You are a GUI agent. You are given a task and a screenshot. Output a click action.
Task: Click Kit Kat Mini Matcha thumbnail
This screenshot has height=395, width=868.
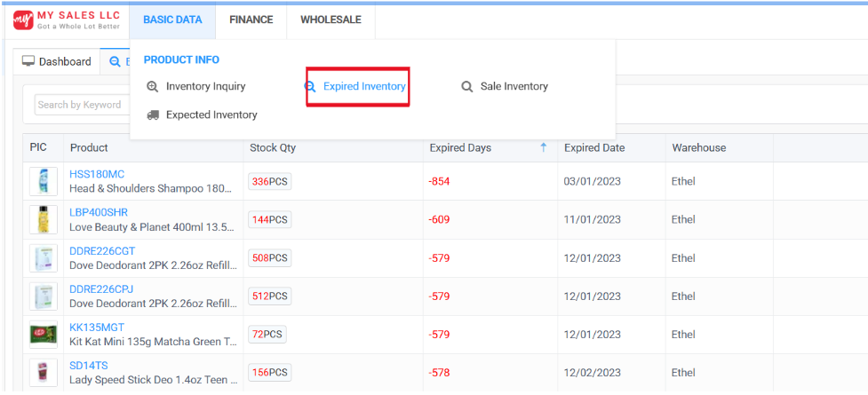point(44,335)
